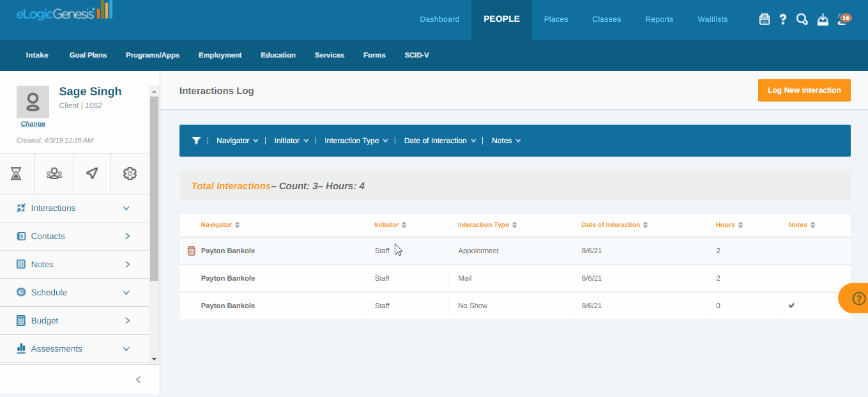Click the download inbox icon
The image size is (868, 397).
(823, 19)
